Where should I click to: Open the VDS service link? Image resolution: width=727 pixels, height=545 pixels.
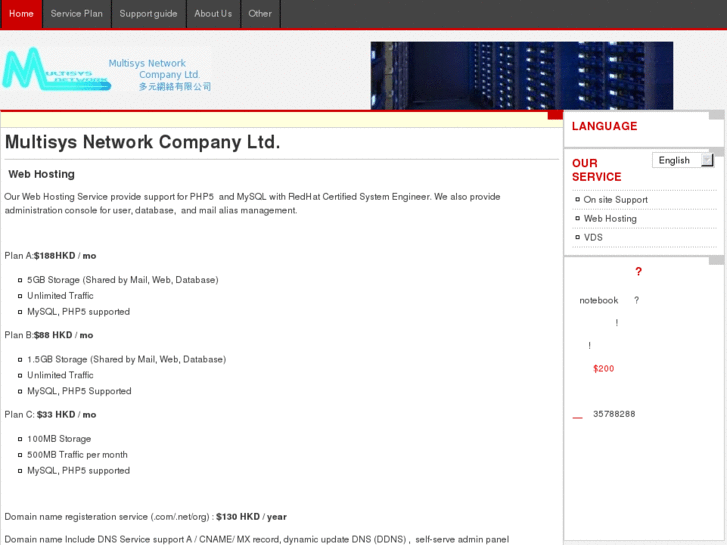593,237
